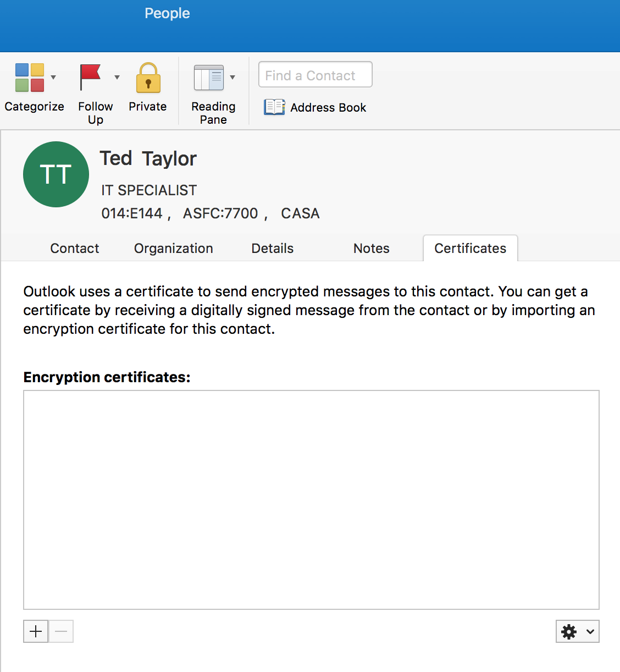Open the gear actions dropdown menu
The height and width of the screenshot is (672, 620).
(578, 632)
